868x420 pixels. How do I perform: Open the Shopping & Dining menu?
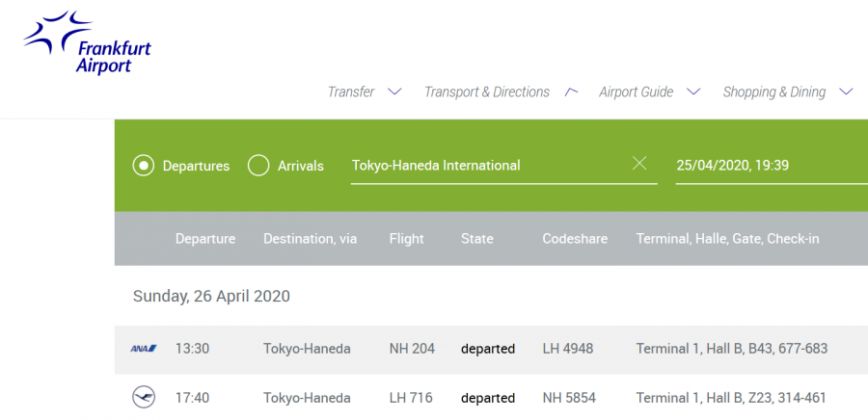point(773,92)
